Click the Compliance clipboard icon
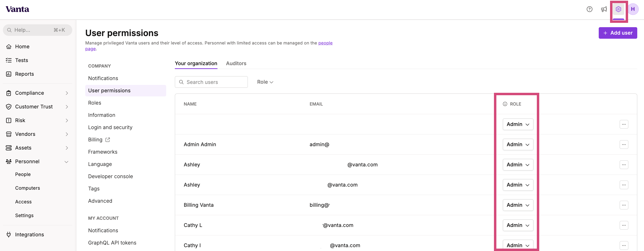 pyautogui.click(x=9, y=93)
